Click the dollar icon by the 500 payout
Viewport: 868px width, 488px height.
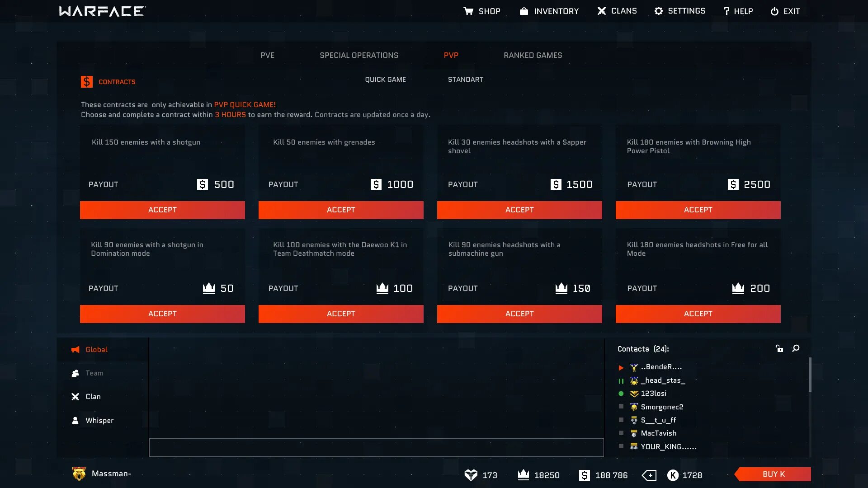[203, 184]
